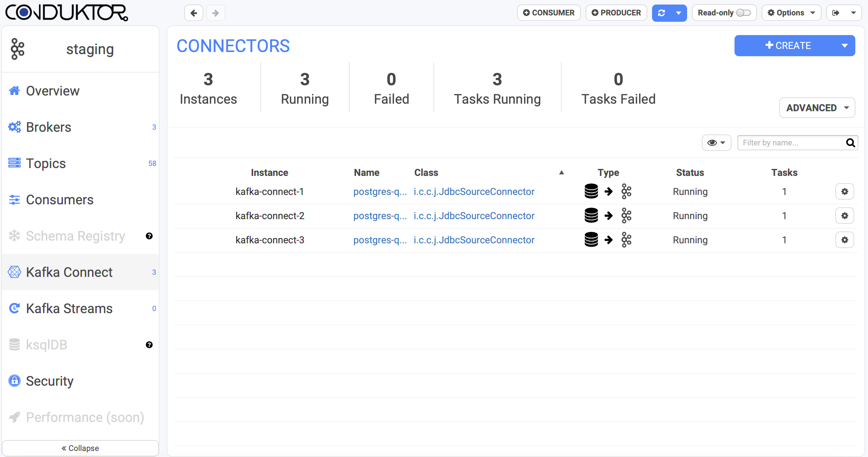Open JdbcSourceConnector link for kafka-connect-2
The image size is (868, 457).
tap(474, 216)
